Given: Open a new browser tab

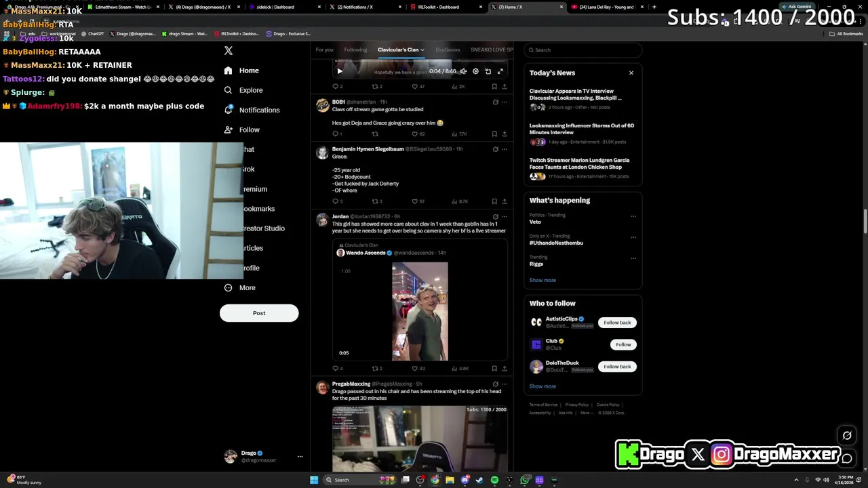Looking at the screenshot, I should click(654, 7).
